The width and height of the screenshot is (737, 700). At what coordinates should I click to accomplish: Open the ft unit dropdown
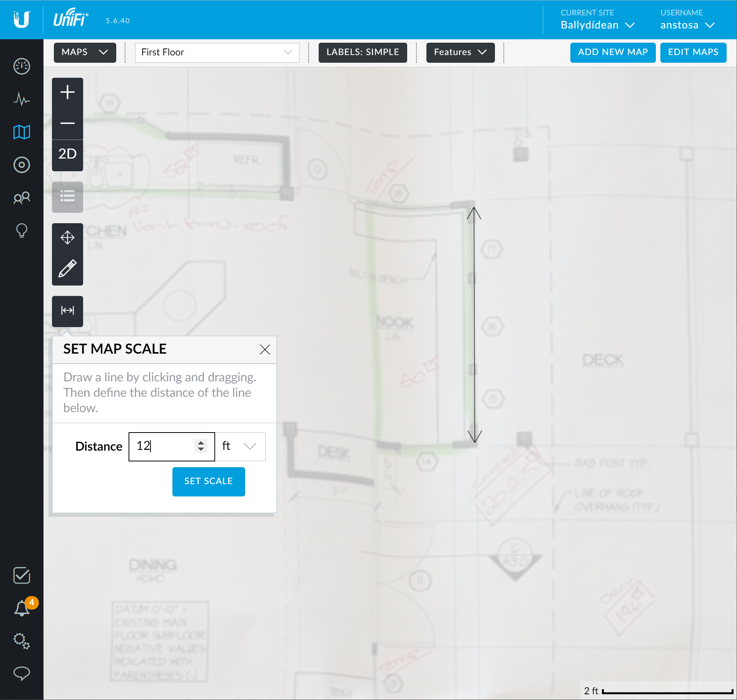(240, 446)
